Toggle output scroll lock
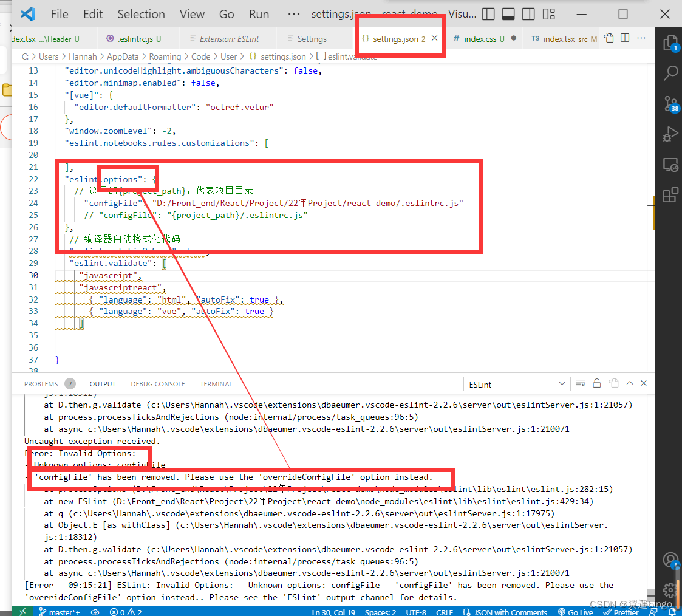Viewport: 682px width, 616px height. pyautogui.click(x=597, y=383)
